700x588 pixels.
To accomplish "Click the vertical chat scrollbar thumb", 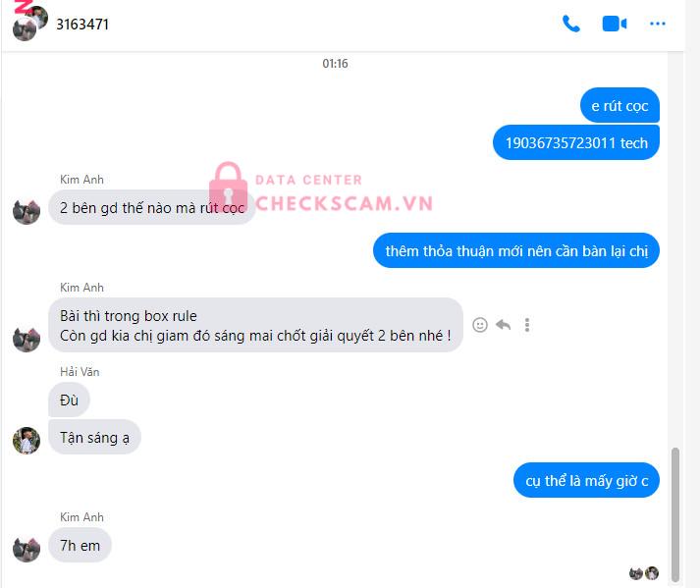I will [x=675, y=514].
